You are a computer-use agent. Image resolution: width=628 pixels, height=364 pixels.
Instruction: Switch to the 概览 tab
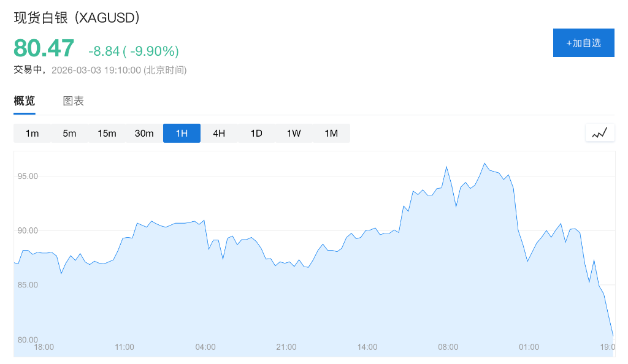coord(25,101)
